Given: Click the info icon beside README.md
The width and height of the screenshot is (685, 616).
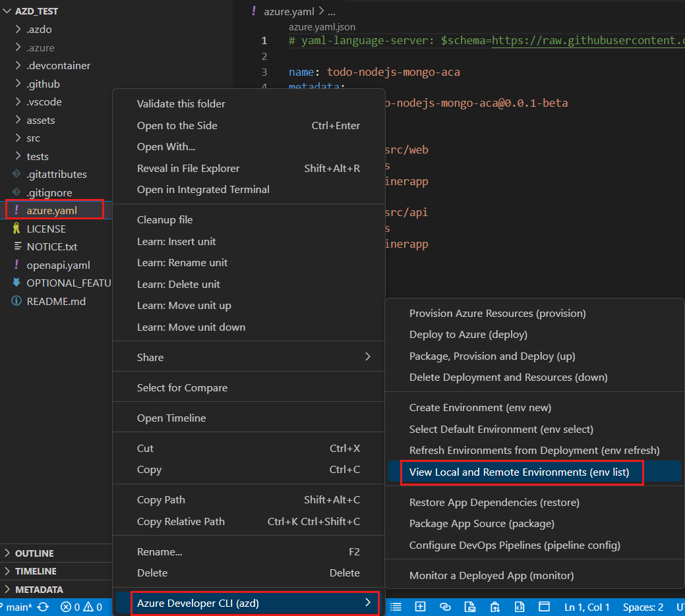Looking at the screenshot, I should pyautogui.click(x=16, y=301).
